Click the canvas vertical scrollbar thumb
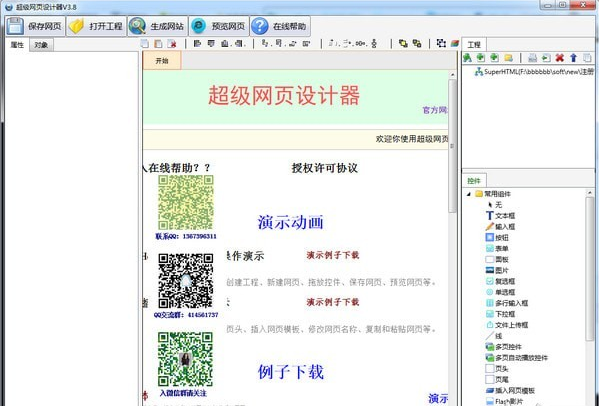This screenshot has height=406, width=599. (x=453, y=146)
